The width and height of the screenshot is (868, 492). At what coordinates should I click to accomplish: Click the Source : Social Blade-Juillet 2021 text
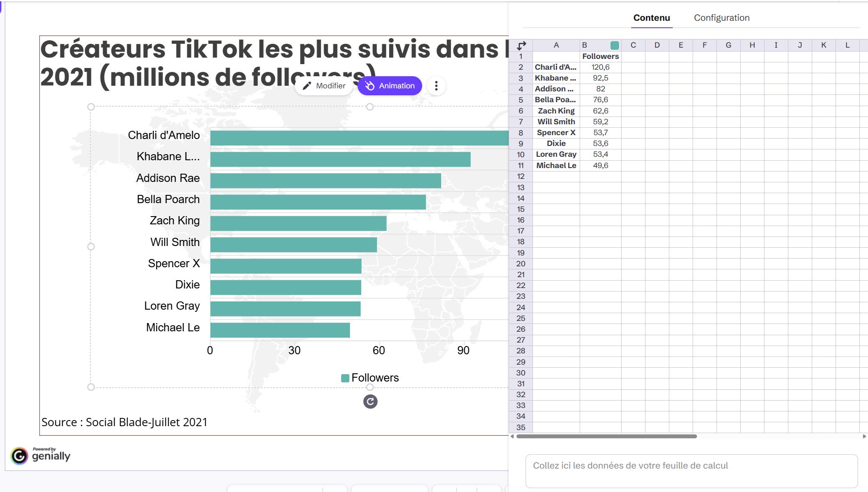pos(125,422)
